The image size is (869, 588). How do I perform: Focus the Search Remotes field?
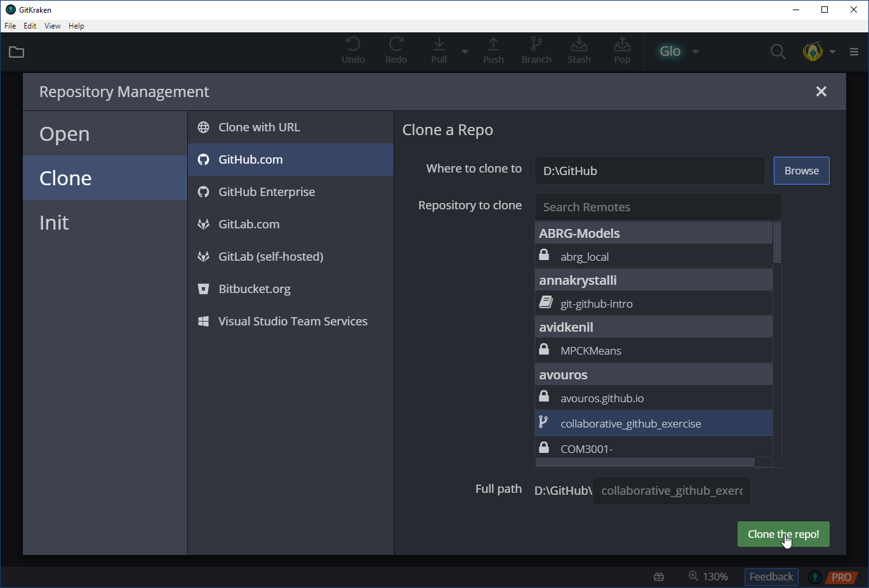(658, 207)
